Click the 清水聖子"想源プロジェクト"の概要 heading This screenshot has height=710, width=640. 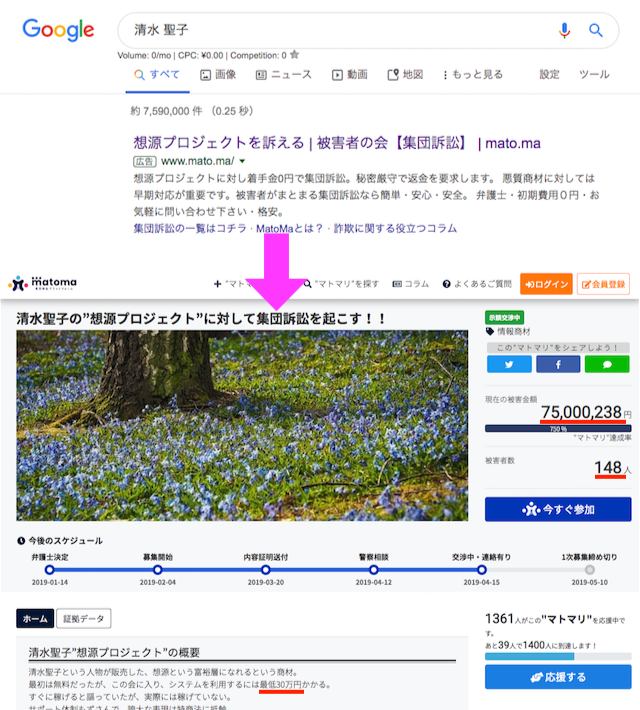coord(114,652)
